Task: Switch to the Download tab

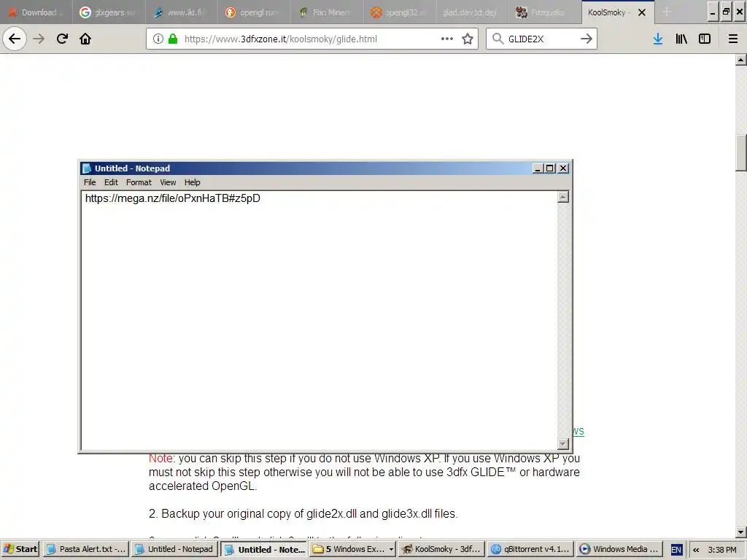Action: point(36,12)
